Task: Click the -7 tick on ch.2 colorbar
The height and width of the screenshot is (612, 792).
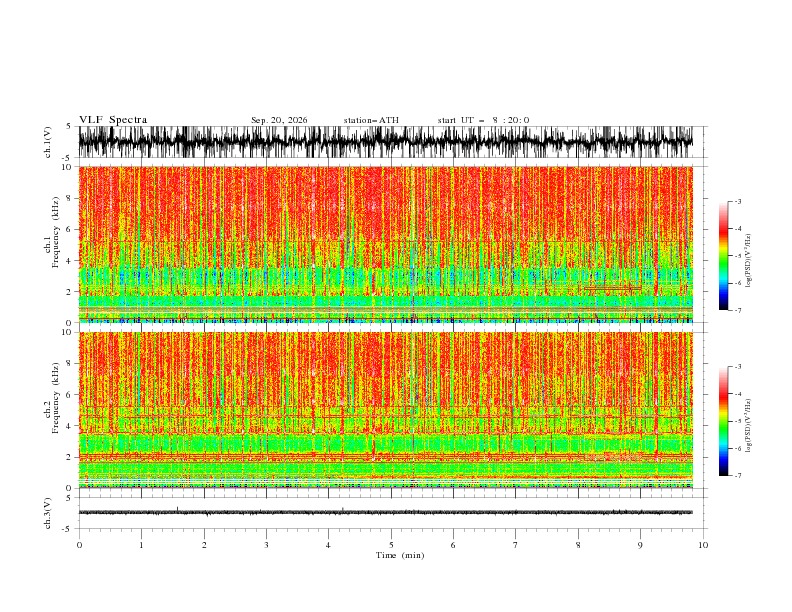Action: click(737, 476)
